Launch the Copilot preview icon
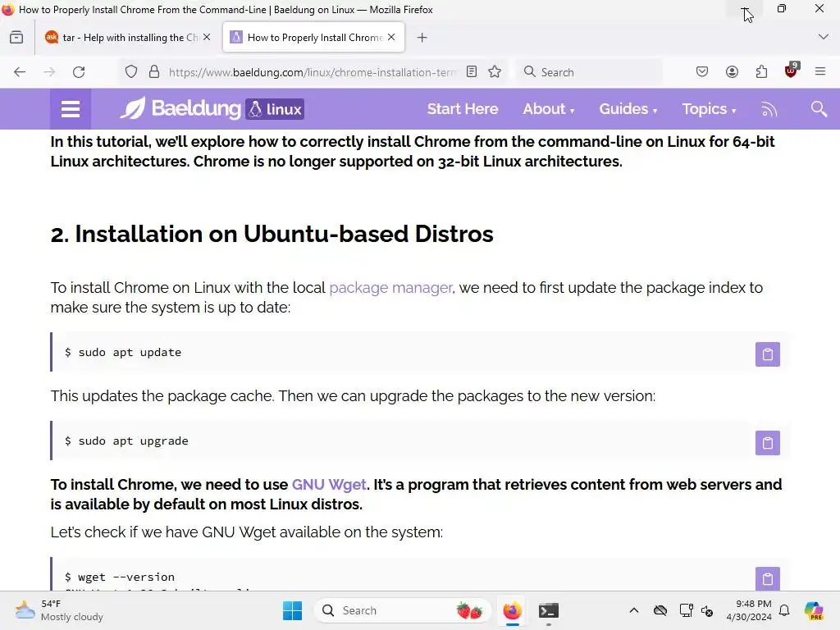Viewport: 840px width, 630px height. tap(814, 610)
